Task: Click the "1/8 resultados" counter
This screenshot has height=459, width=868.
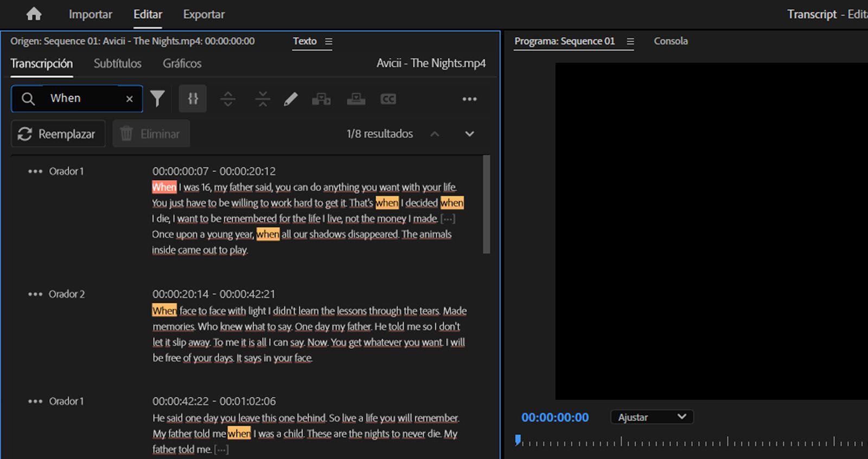Action: (380, 134)
